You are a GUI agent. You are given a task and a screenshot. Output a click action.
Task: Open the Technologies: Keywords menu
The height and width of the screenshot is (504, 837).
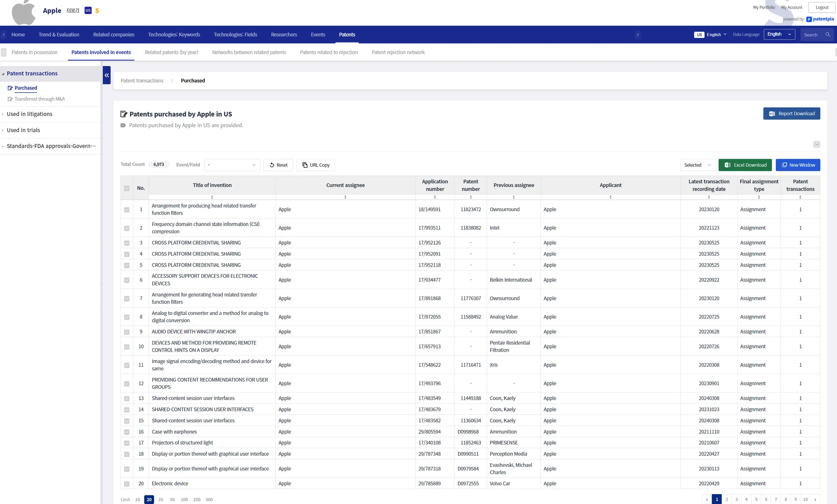pyautogui.click(x=174, y=35)
